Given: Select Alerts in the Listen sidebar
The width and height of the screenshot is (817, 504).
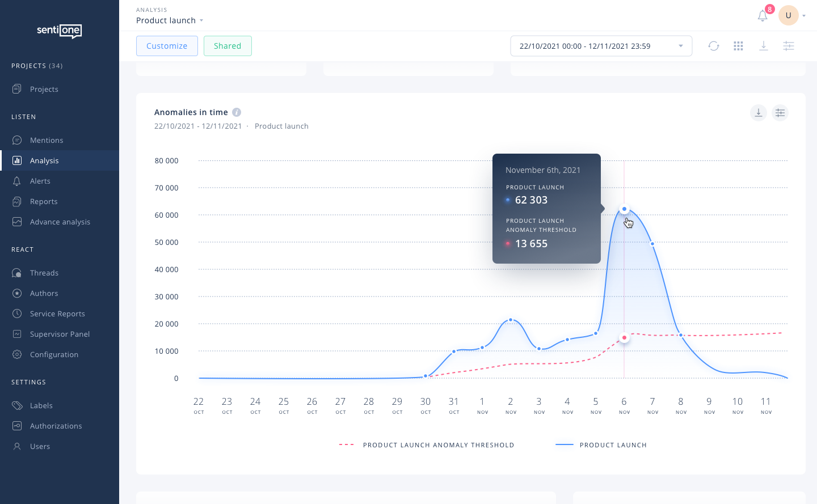Looking at the screenshot, I should tap(40, 181).
